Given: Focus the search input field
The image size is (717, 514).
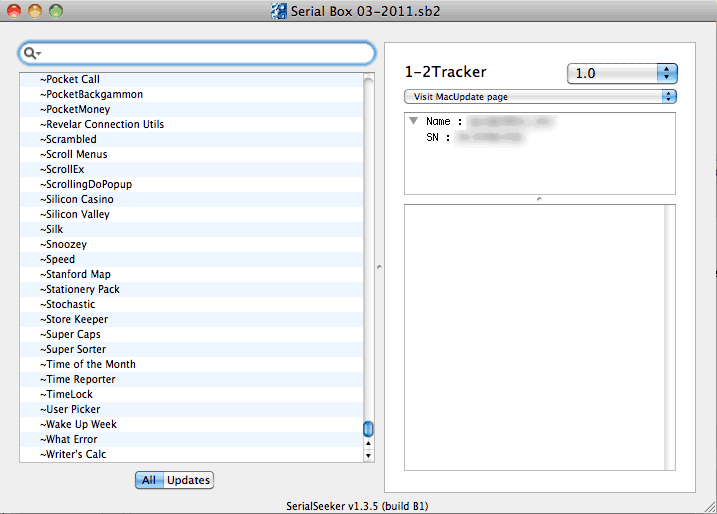Looking at the screenshot, I should tap(197, 54).
